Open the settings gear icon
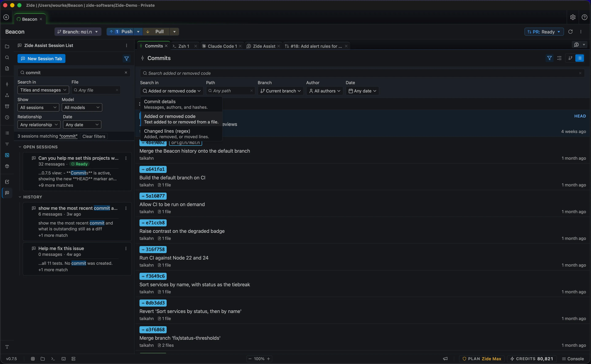591x364 pixels. [x=573, y=17]
